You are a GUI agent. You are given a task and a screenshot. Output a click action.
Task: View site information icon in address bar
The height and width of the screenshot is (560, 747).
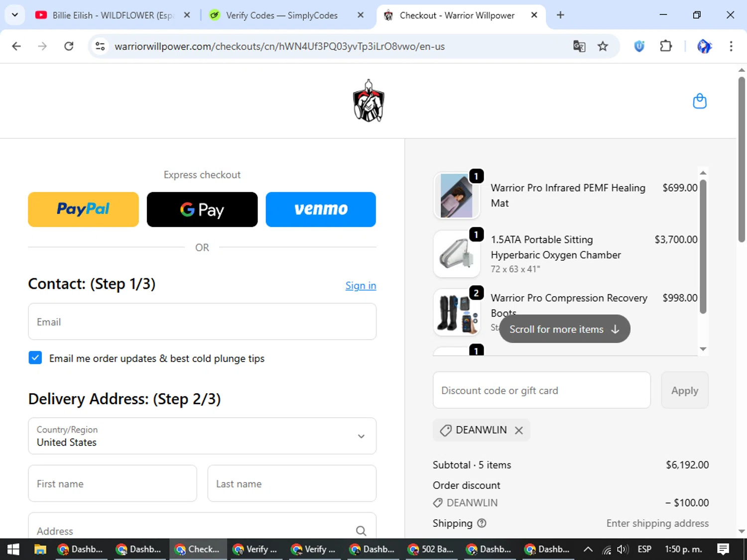click(100, 46)
